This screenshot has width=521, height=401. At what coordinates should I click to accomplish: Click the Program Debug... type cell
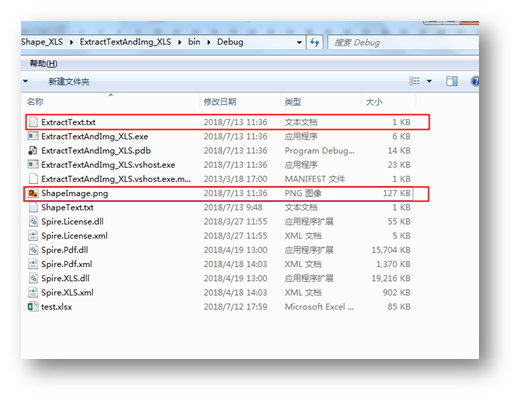(x=320, y=151)
